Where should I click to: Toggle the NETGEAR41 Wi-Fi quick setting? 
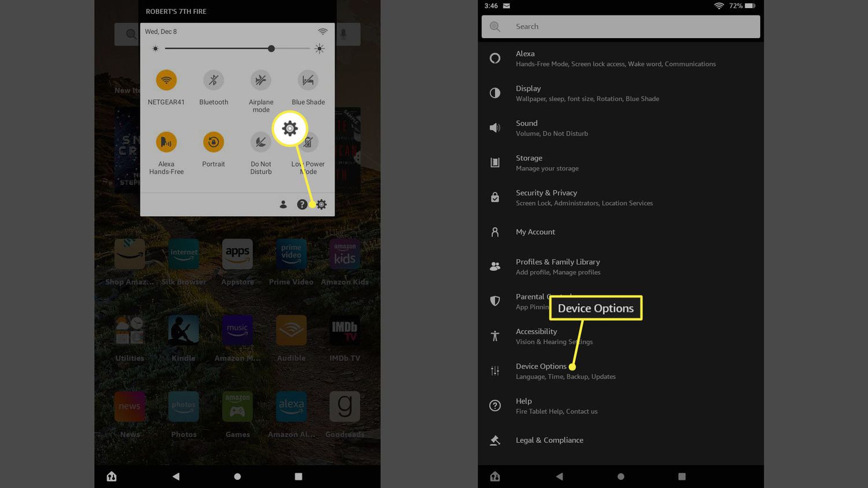click(x=166, y=80)
